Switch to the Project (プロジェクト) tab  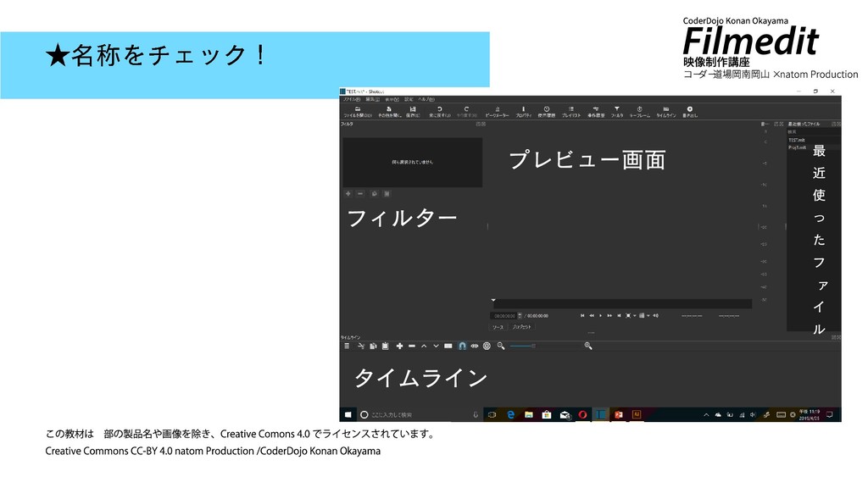[521, 327]
